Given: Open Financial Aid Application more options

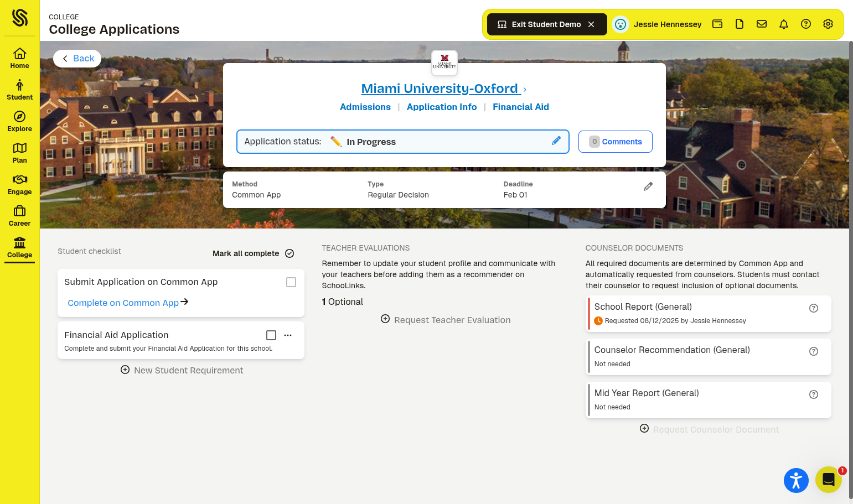Looking at the screenshot, I should tap(288, 335).
